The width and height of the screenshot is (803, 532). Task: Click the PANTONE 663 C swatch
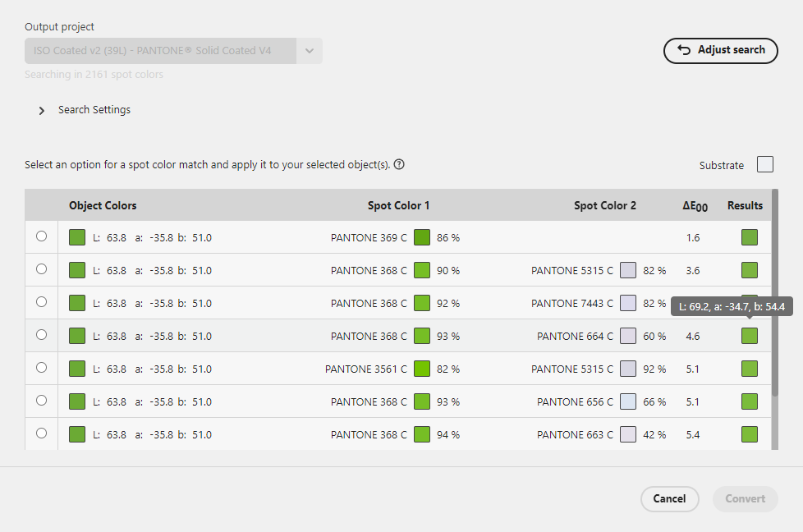click(x=628, y=434)
